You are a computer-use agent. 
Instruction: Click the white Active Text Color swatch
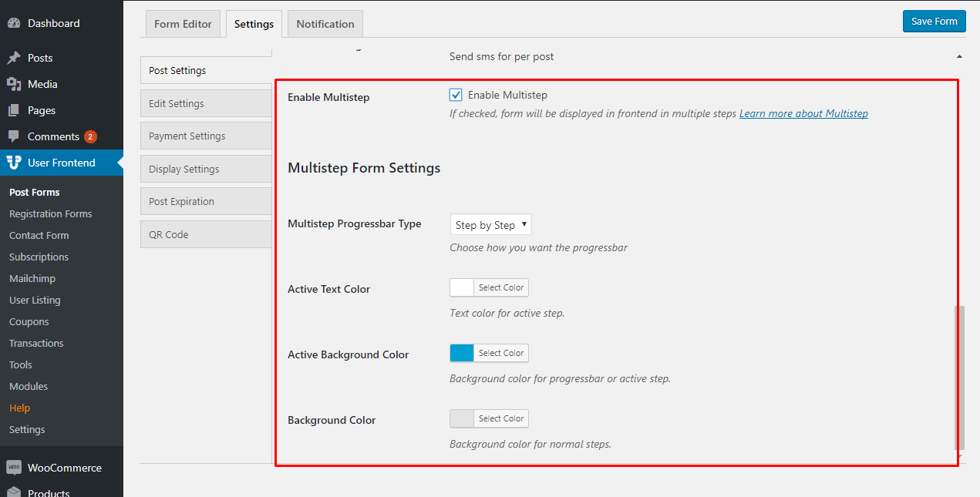pyautogui.click(x=462, y=287)
